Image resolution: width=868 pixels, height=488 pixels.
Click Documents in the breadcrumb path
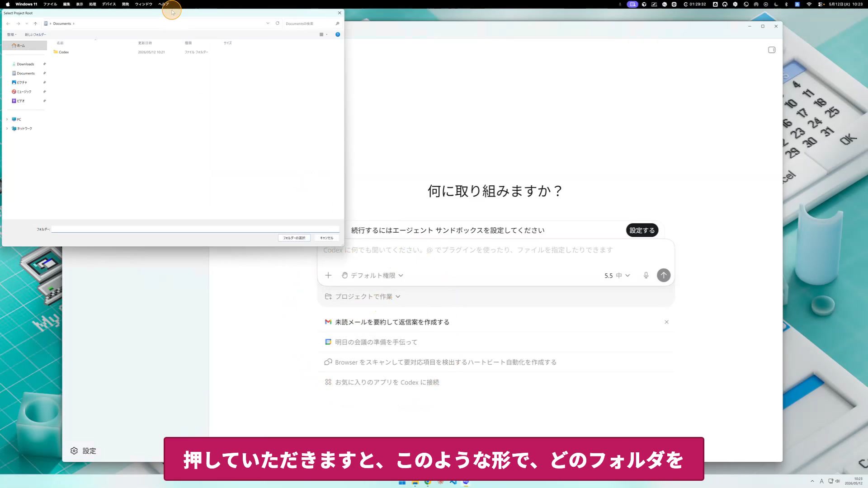(x=62, y=23)
